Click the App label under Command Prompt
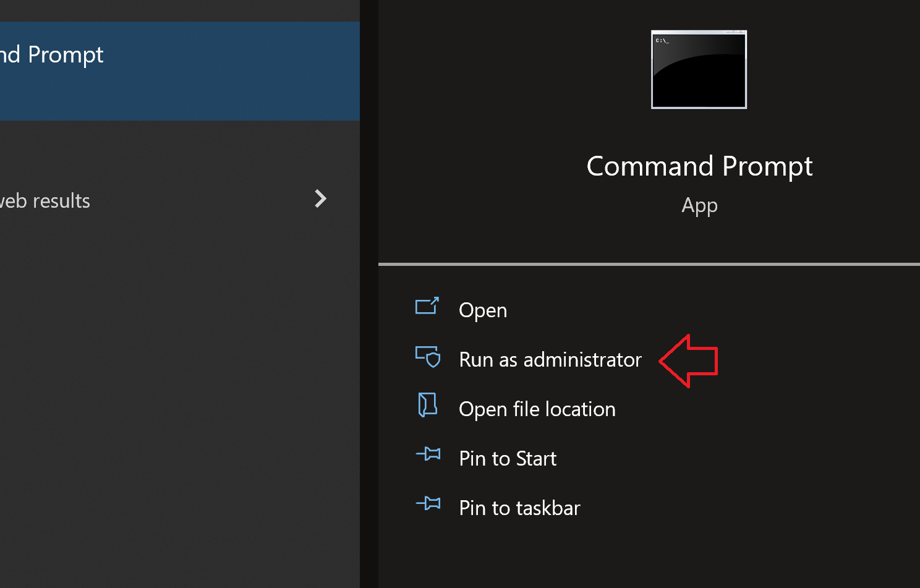Screen dimensions: 920x588 point(699,205)
